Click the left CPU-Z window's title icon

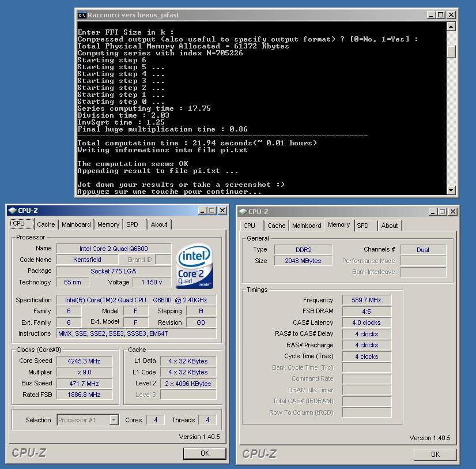point(13,211)
